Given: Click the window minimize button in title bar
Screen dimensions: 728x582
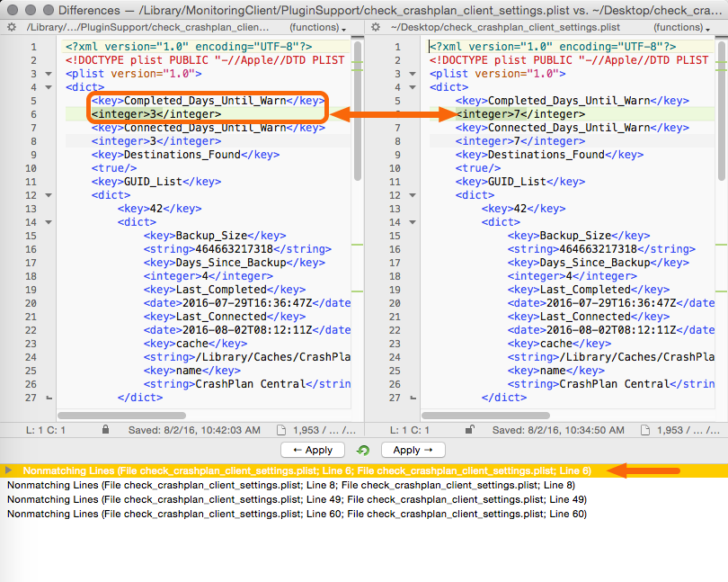Looking at the screenshot, I should tap(31, 10).
